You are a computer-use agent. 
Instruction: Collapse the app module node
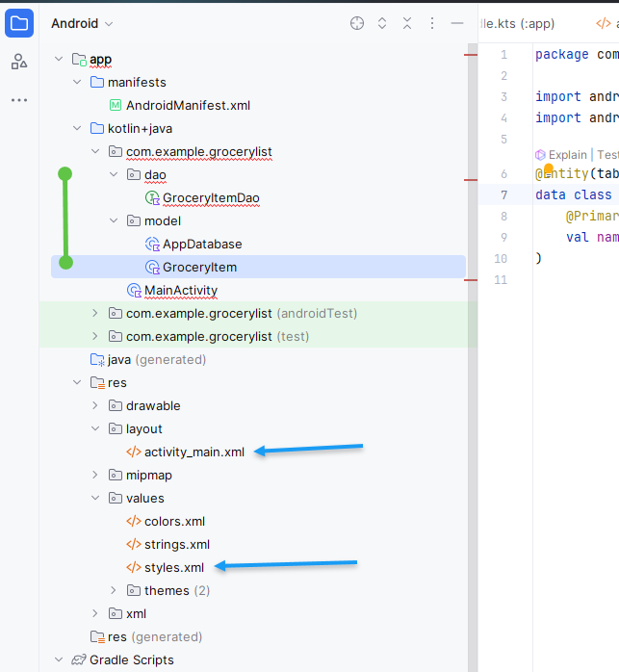click(60, 60)
